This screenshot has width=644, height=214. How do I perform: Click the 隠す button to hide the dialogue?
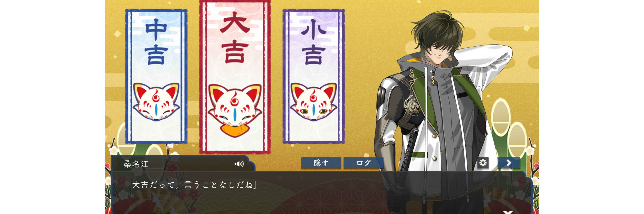point(321,163)
